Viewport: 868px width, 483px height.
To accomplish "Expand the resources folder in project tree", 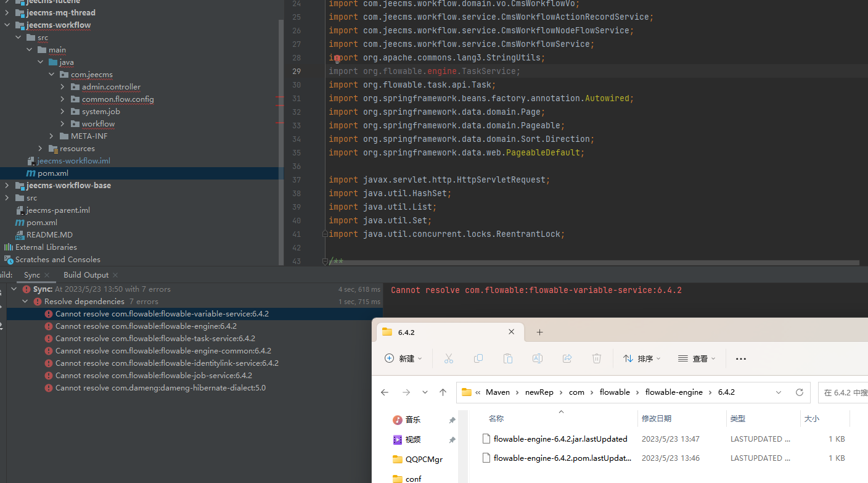I will (x=41, y=149).
